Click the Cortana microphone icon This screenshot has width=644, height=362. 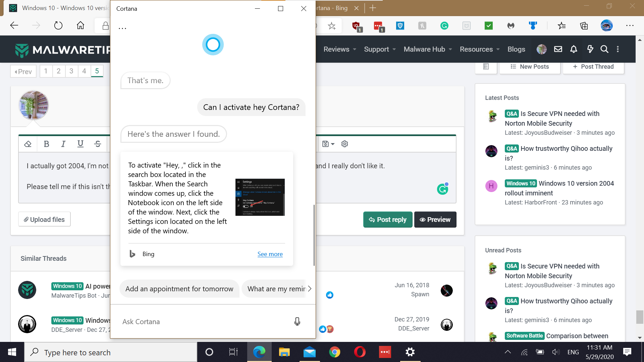(297, 321)
